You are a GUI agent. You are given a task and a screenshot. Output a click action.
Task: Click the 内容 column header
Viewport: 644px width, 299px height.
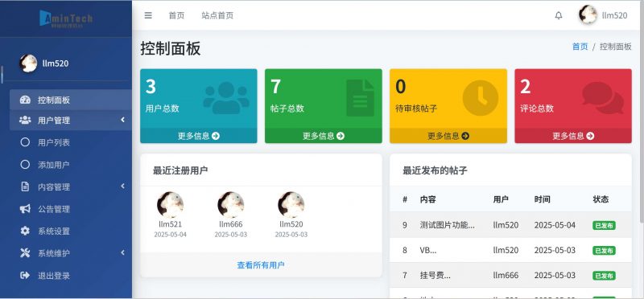pyautogui.click(x=428, y=199)
